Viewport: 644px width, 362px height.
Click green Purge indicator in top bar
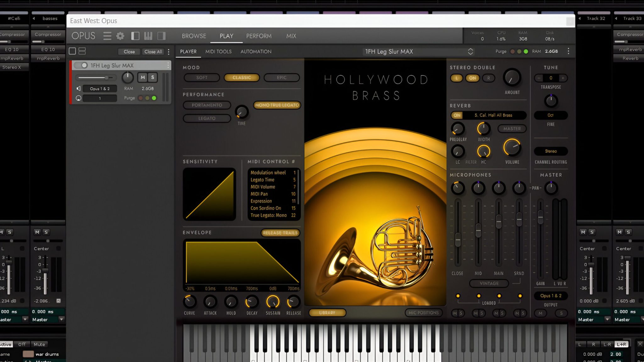tap(526, 51)
